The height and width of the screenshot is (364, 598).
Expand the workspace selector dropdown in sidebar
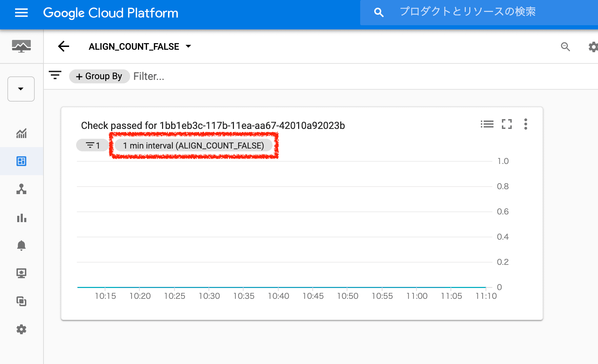point(21,89)
